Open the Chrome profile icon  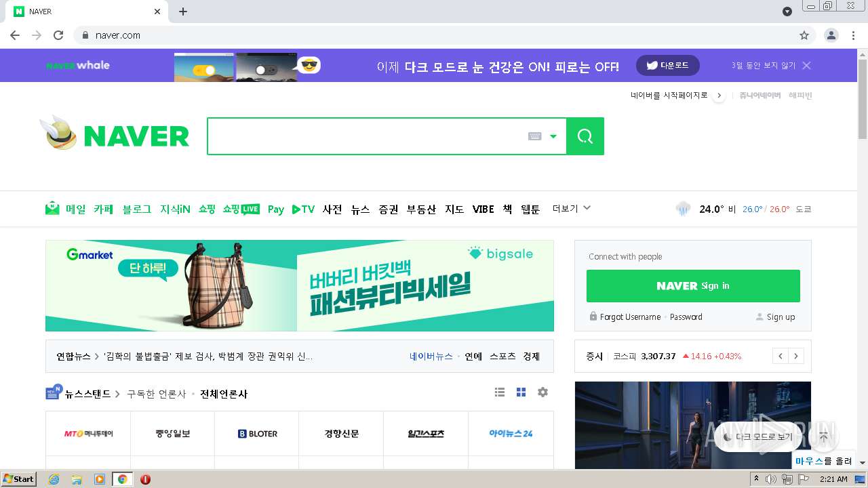coord(831,35)
